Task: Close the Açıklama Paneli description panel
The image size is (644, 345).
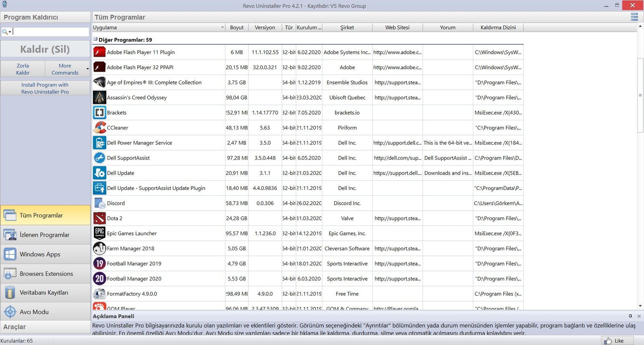Action: point(639,316)
